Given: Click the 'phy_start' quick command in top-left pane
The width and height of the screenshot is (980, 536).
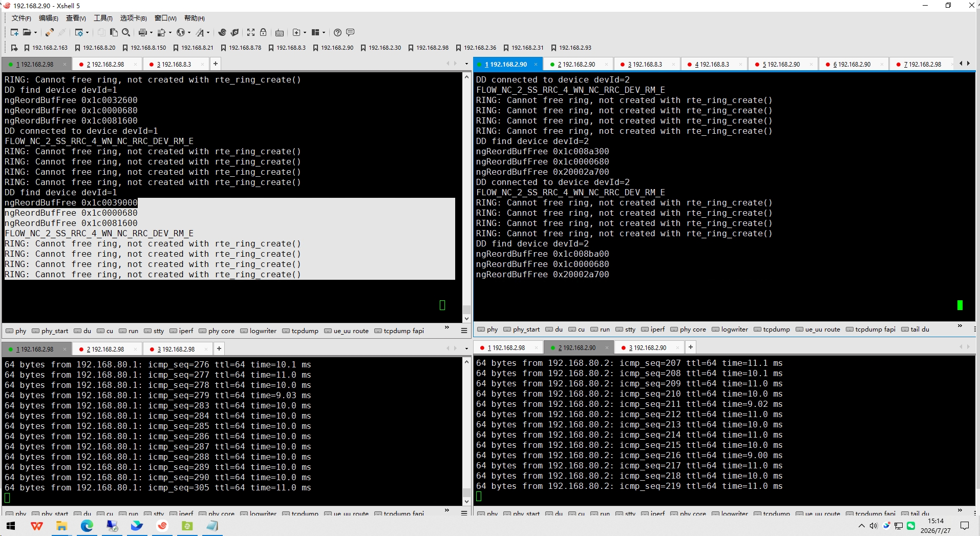Looking at the screenshot, I should (50, 331).
